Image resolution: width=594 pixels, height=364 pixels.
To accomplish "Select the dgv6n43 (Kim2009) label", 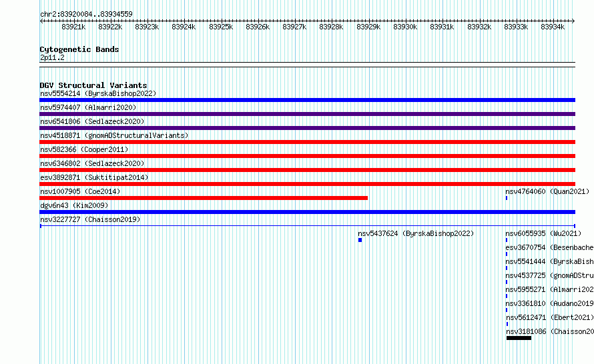I will (x=74, y=205).
